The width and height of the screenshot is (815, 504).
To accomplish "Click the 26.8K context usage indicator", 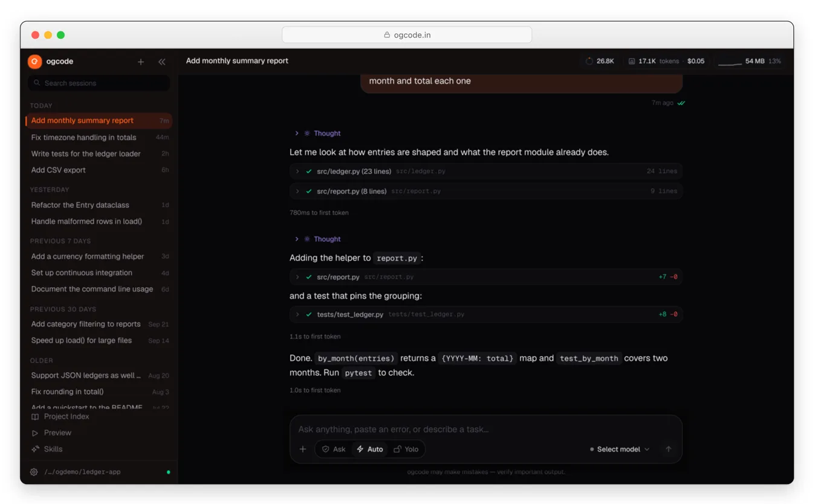I will [600, 61].
